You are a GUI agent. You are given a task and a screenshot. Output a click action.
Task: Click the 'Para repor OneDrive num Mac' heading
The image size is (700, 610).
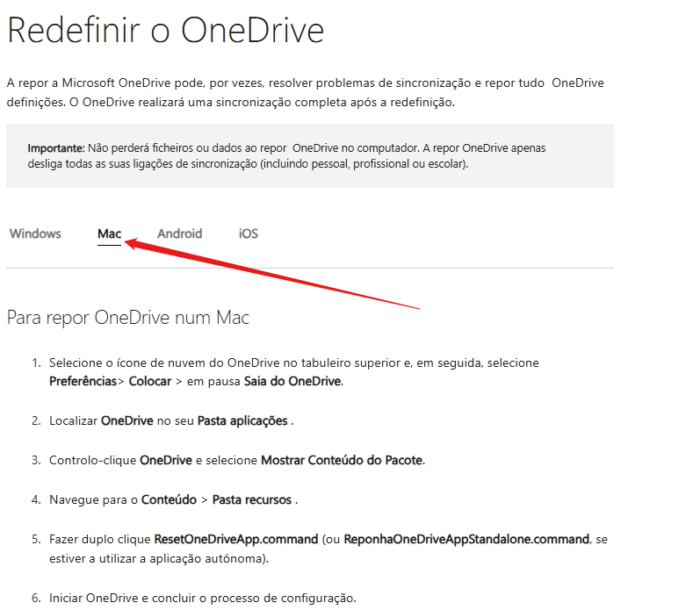128,318
